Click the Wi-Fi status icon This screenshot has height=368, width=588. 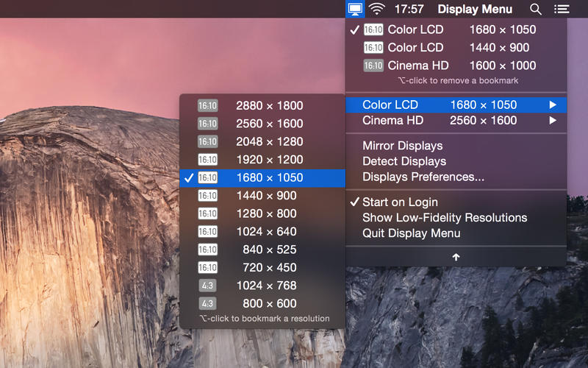pos(377,9)
